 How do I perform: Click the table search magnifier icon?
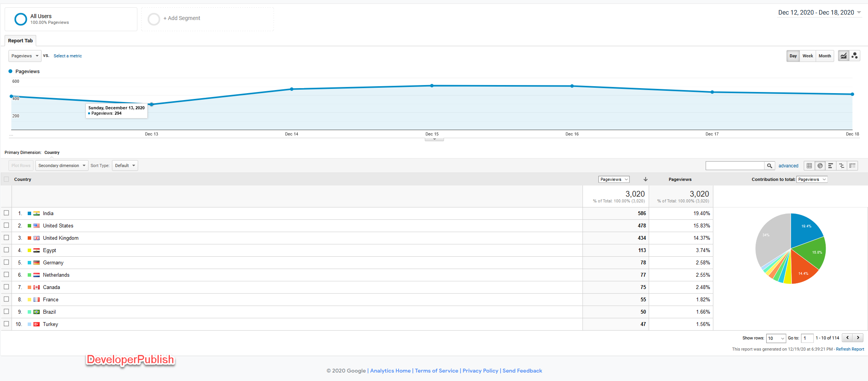[x=770, y=165]
